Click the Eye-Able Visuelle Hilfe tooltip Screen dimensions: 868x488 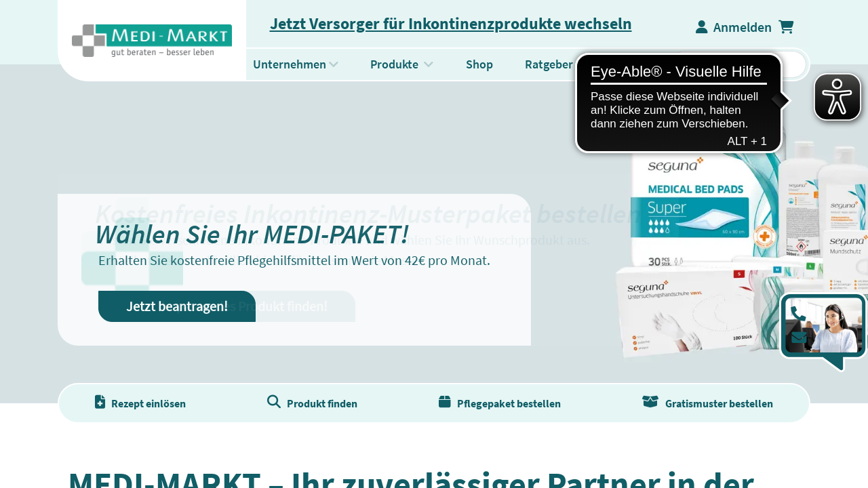click(679, 103)
